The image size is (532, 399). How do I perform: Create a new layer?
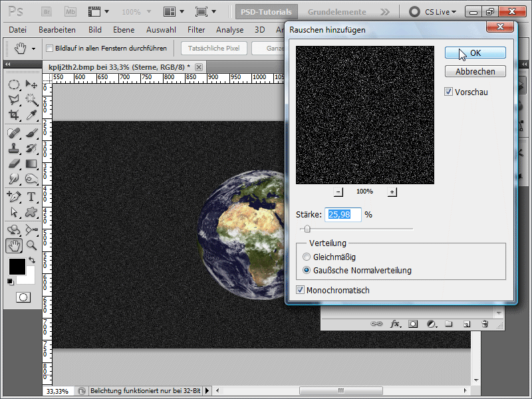pos(467,324)
